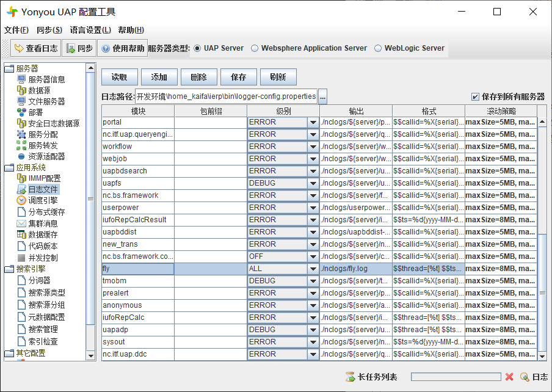Open the 文件 menu
This screenshot has width=552, height=392.
(x=17, y=29)
